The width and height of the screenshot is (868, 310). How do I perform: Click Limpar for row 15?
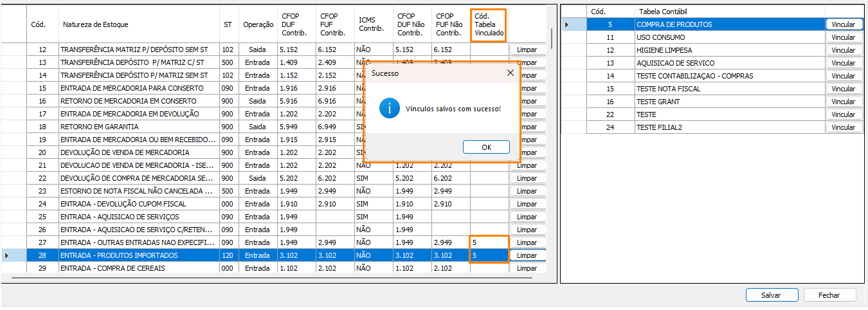(x=527, y=88)
